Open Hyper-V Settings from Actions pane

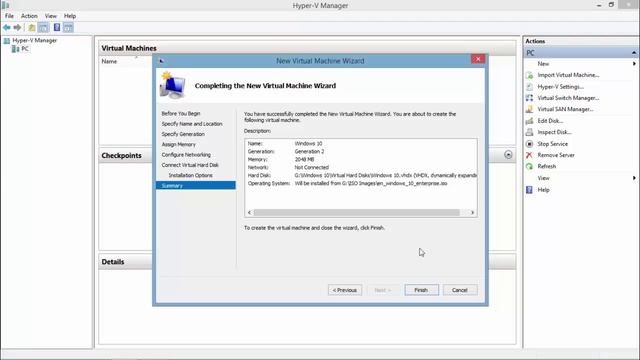560,87
